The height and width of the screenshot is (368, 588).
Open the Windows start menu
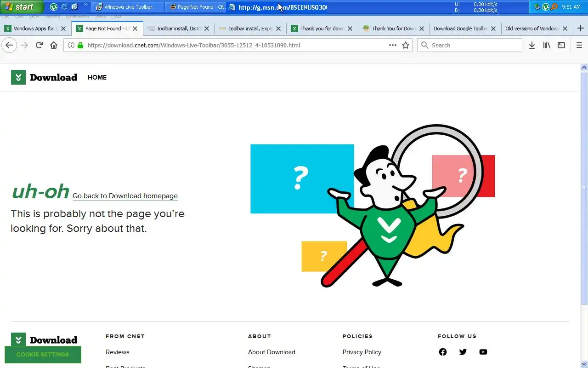(x=21, y=7)
